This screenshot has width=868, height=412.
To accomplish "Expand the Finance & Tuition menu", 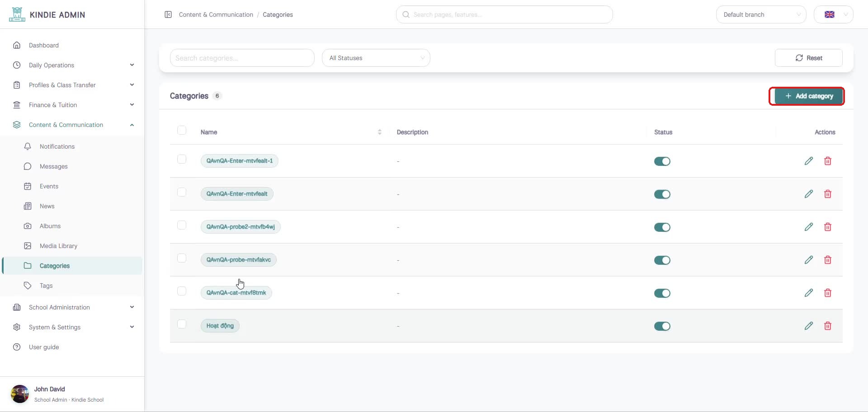I will (72, 105).
